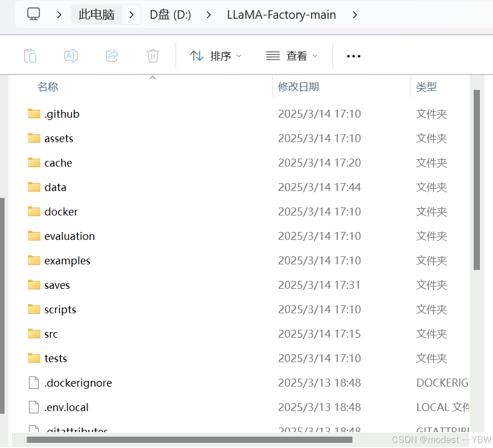Select the assets folder icon
493x448 pixels.
click(34, 138)
